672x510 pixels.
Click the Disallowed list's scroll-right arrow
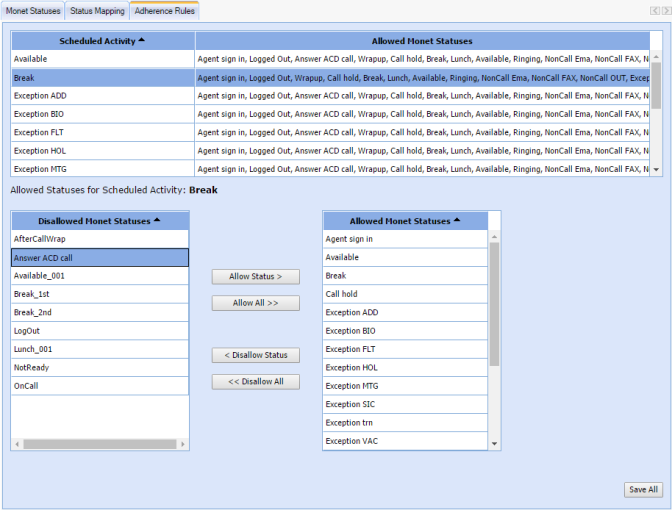tap(183, 443)
